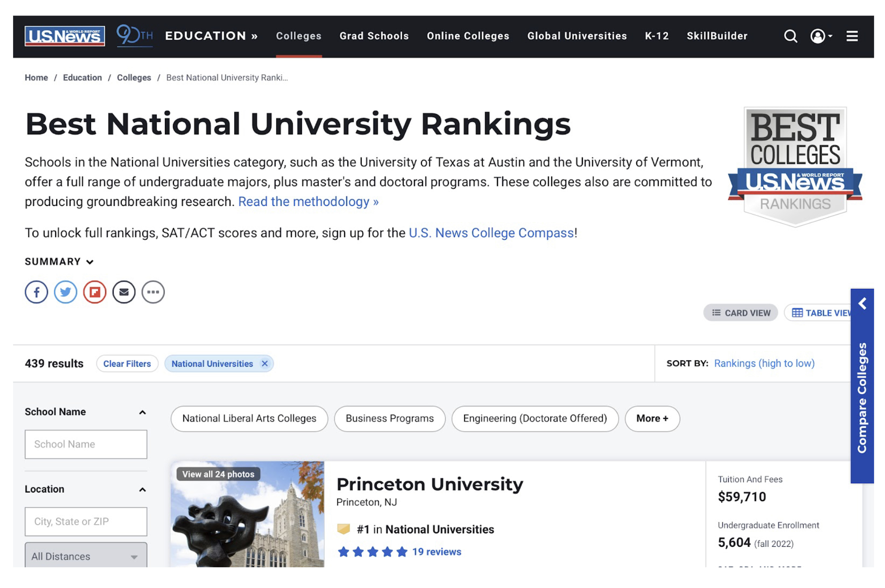Expand the Summary section

coord(59,262)
